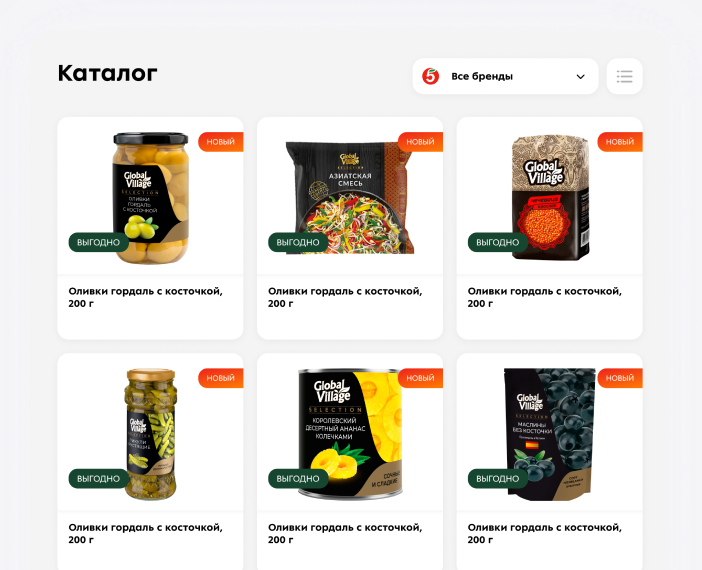Click the 'НОВЫЙ' badge on the Asian mix card
This screenshot has height=570, width=702.
pos(420,141)
